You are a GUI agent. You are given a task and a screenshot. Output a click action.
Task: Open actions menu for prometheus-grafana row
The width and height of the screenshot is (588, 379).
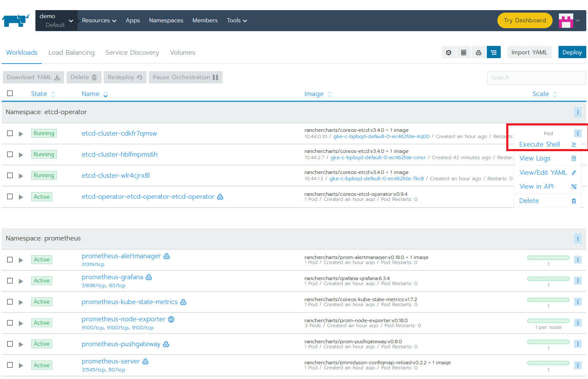coord(577,281)
